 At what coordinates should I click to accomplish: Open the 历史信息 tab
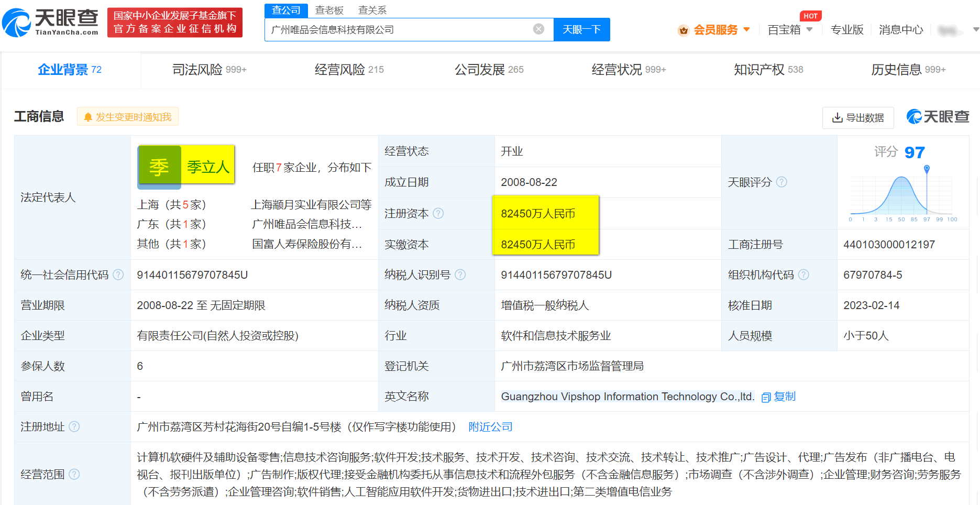pos(908,69)
